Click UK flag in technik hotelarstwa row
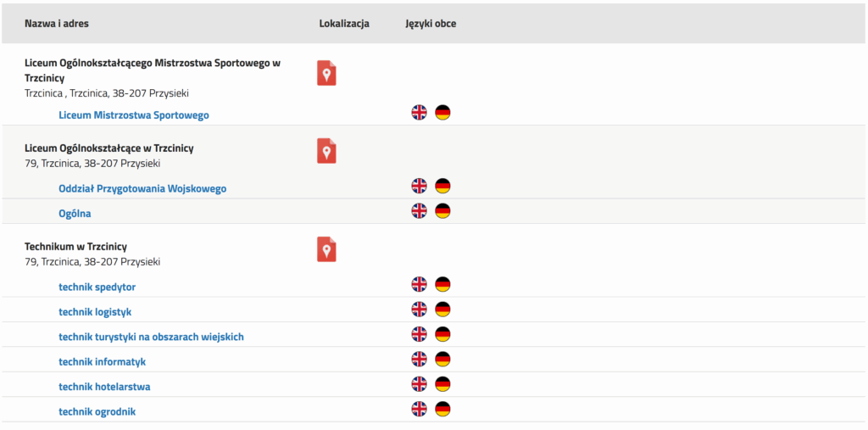This screenshot has width=868, height=430. point(419,384)
